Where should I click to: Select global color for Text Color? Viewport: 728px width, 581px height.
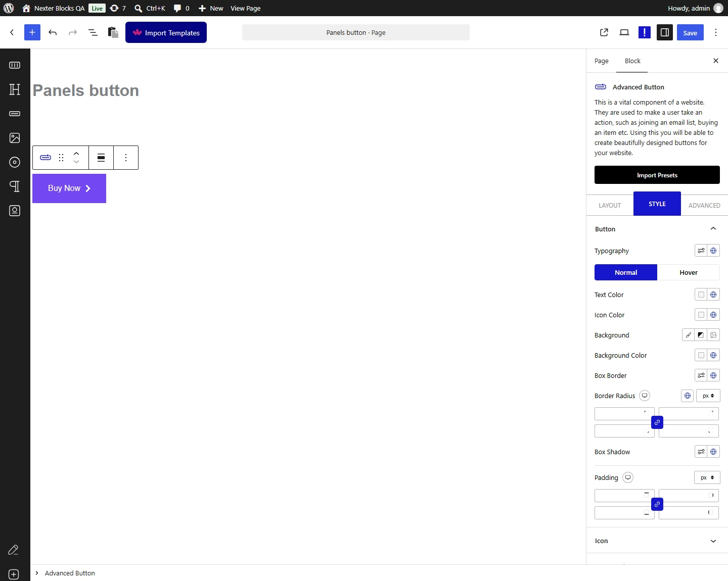[713, 295]
